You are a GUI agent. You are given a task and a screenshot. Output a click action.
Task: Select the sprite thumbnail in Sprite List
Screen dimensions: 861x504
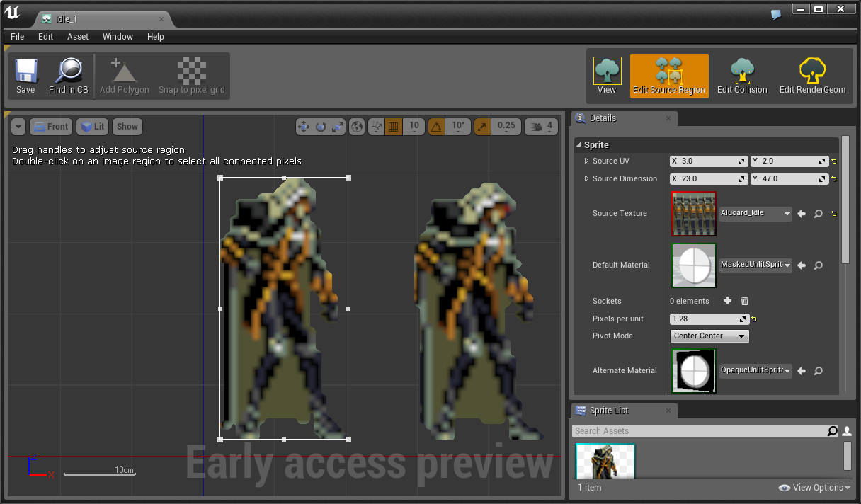[x=605, y=460]
